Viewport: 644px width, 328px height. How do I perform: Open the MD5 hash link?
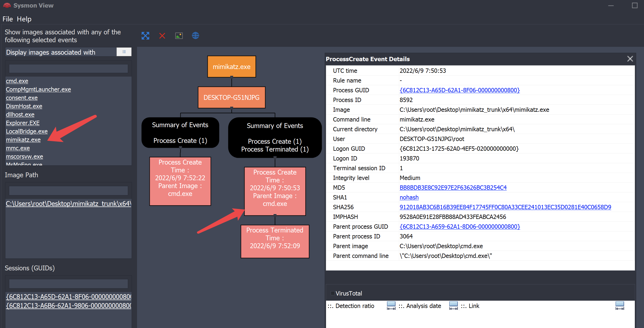pyautogui.click(x=453, y=188)
